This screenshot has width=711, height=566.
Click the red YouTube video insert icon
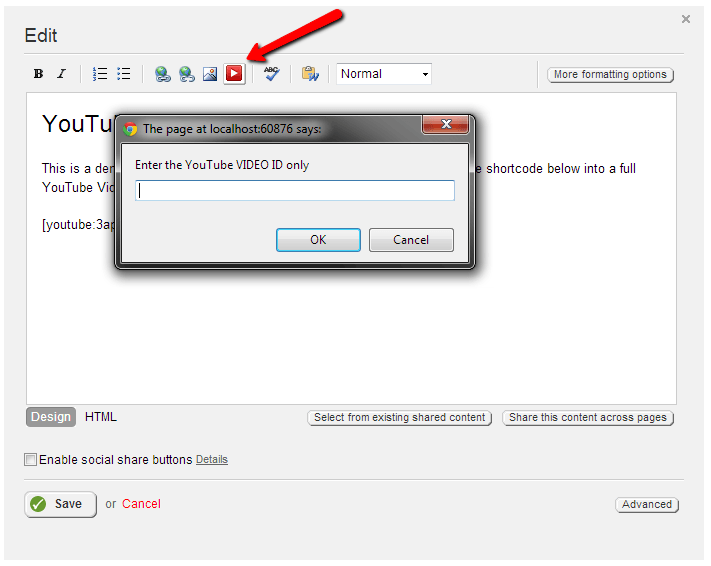(234, 73)
